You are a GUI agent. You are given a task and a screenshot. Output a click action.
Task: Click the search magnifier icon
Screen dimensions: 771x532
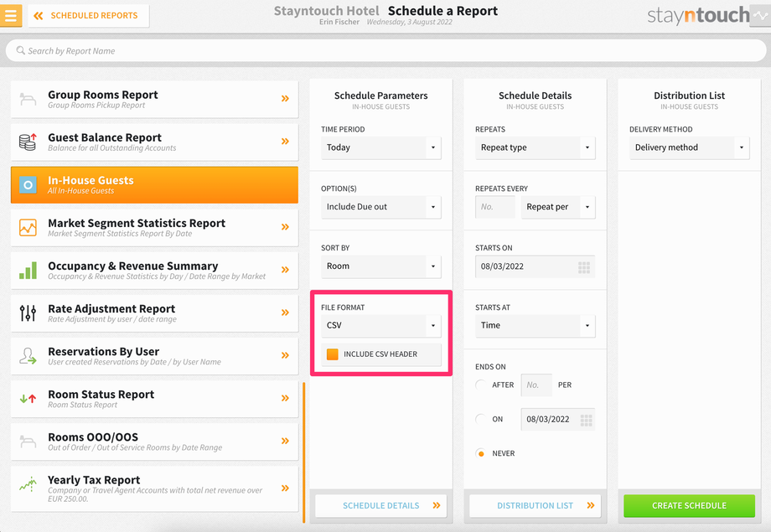[21, 50]
